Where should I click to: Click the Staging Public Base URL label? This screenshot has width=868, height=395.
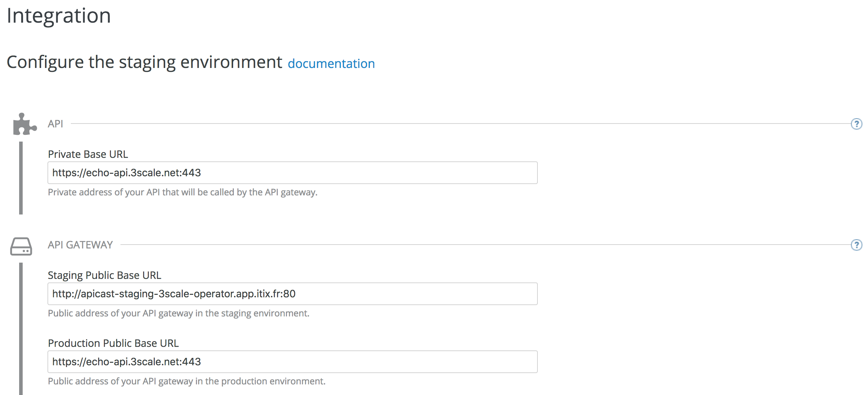coord(105,275)
